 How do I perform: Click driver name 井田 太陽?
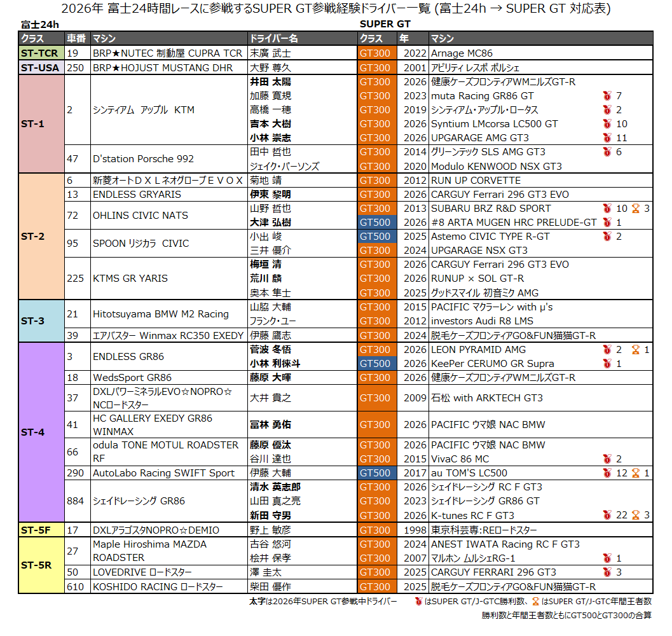270,81
